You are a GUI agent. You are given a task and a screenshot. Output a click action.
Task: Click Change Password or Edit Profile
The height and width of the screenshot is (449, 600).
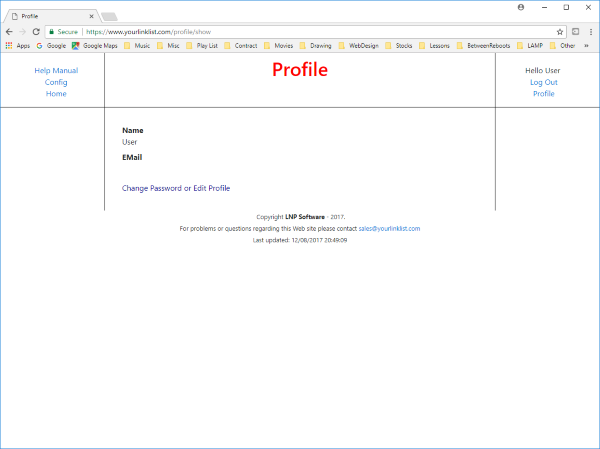(176, 188)
